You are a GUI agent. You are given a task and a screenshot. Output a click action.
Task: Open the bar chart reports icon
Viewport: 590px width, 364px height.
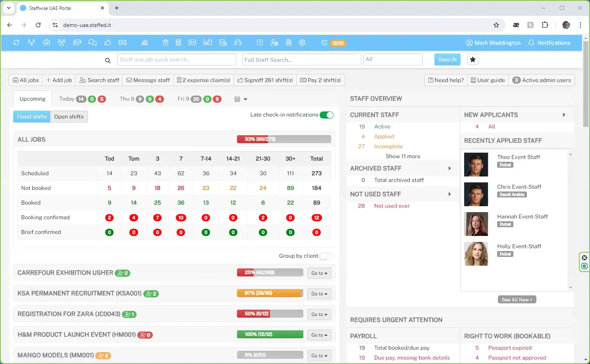click(x=145, y=43)
